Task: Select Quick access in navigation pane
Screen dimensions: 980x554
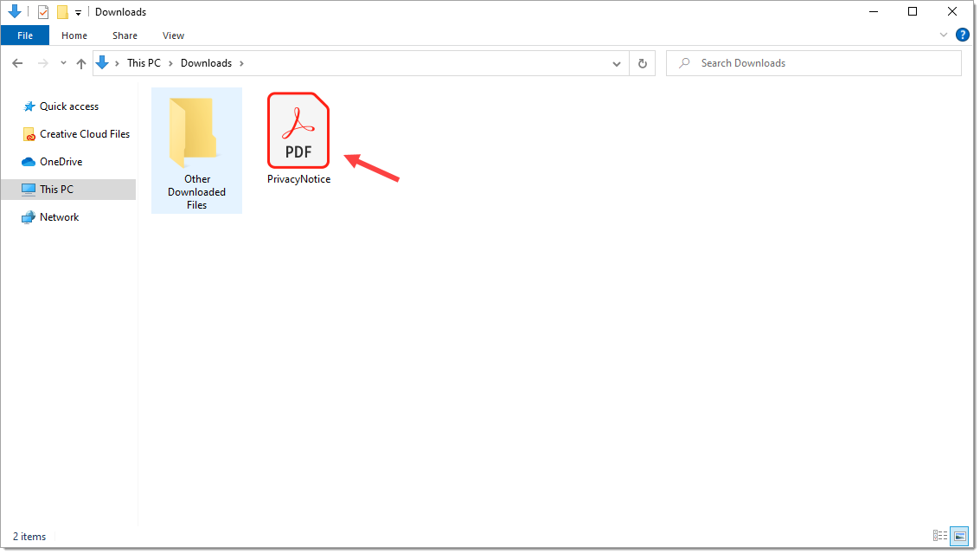Action: point(68,106)
